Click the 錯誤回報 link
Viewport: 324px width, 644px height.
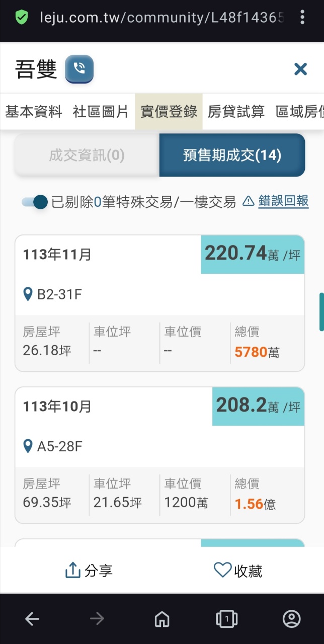[283, 201]
